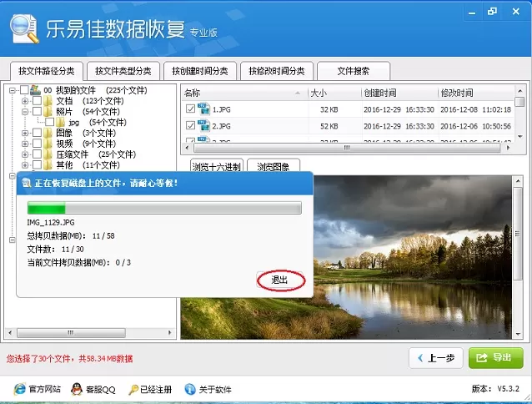Switch to 按创建时间分类 tab
Screen dimensions: 532x404
[200, 71]
